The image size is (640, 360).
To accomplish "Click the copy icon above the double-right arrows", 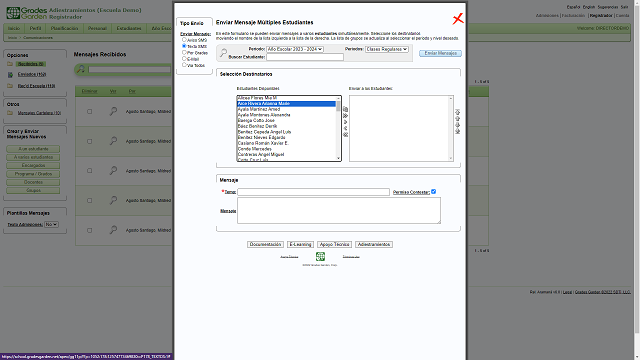I will pos(345,109).
